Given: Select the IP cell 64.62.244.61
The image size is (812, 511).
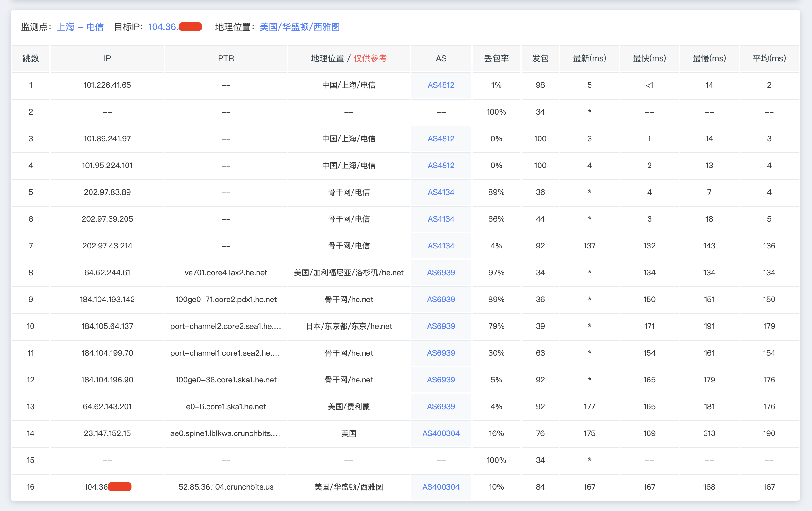Looking at the screenshot, I should tap(107, 273).
